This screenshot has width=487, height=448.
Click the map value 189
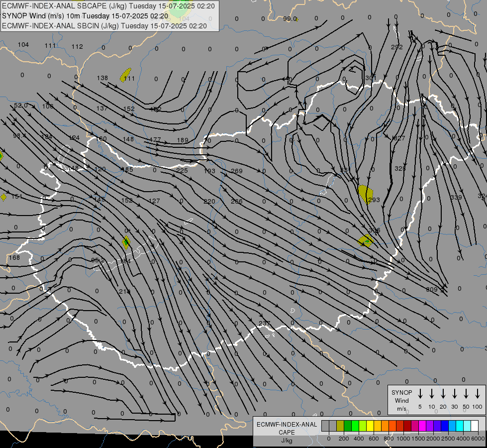click(183, 140)
